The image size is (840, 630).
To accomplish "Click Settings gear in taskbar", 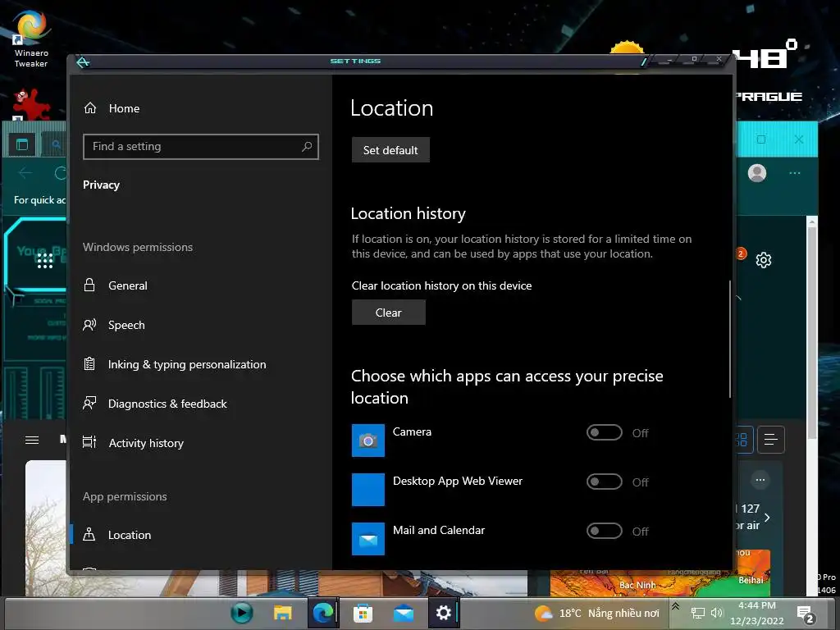I will (x=443, y=612).
